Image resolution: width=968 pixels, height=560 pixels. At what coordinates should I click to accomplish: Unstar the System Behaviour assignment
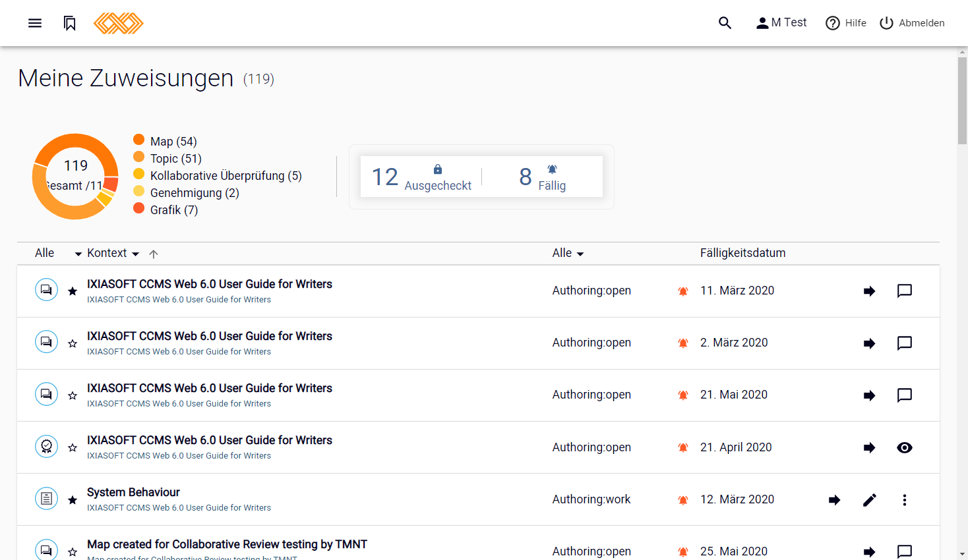click(x=73, y=500)
